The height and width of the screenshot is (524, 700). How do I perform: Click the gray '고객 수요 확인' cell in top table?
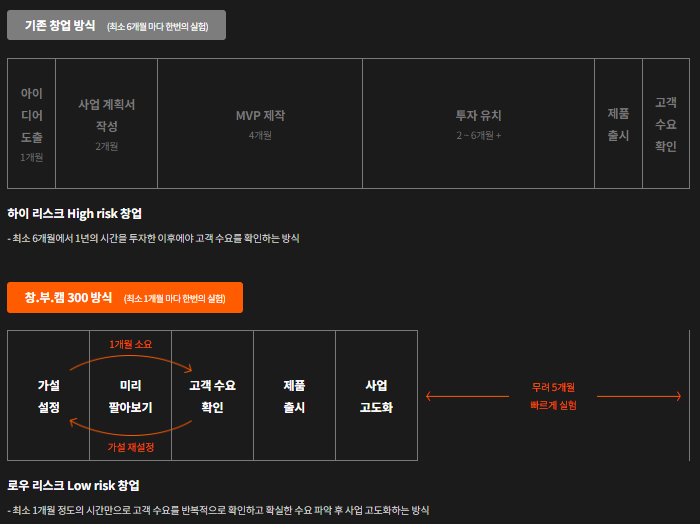[x=666, y=124]
